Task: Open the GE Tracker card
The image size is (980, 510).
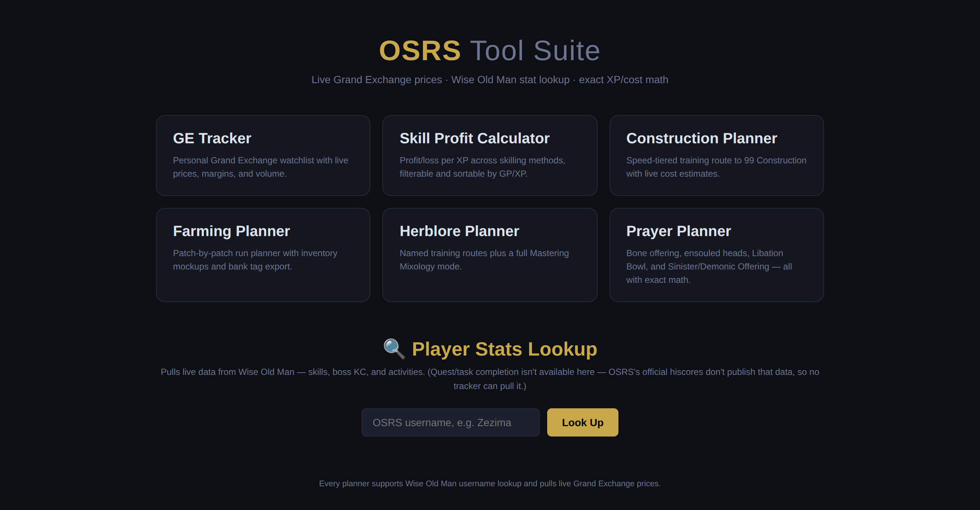Action: [x=263, y=156]
